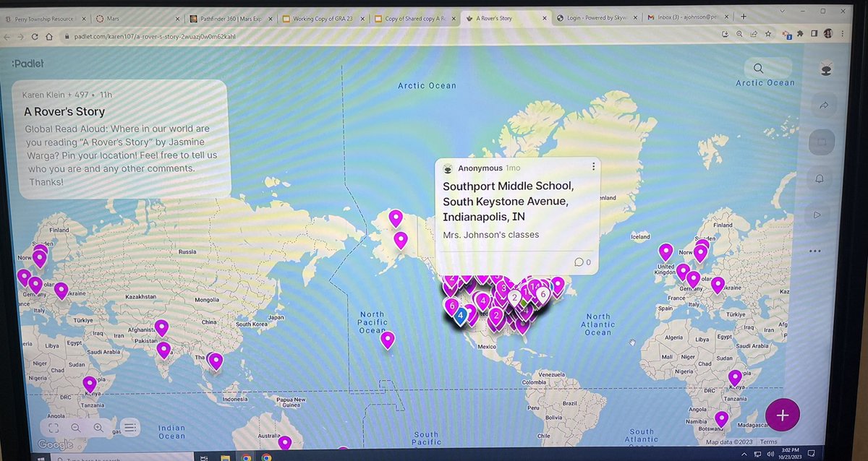Add a new pin with the pink plus button

click(x=783, y=415)
